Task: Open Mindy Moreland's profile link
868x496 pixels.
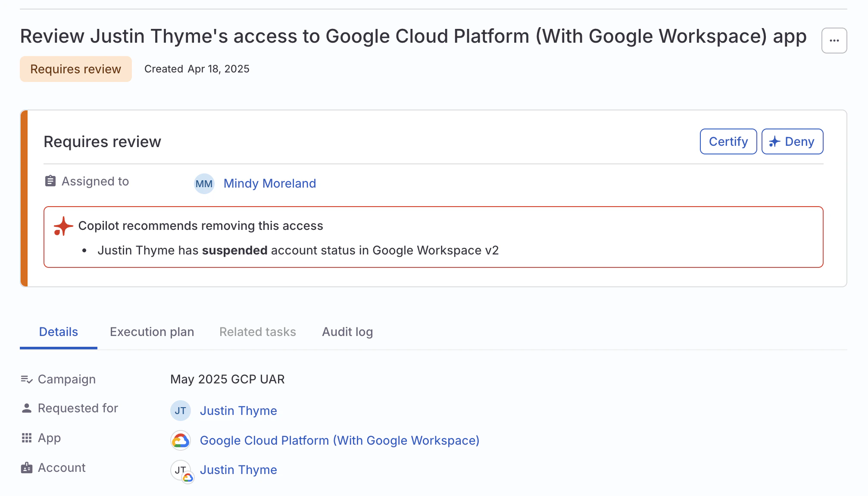Action: click(270, 184)
